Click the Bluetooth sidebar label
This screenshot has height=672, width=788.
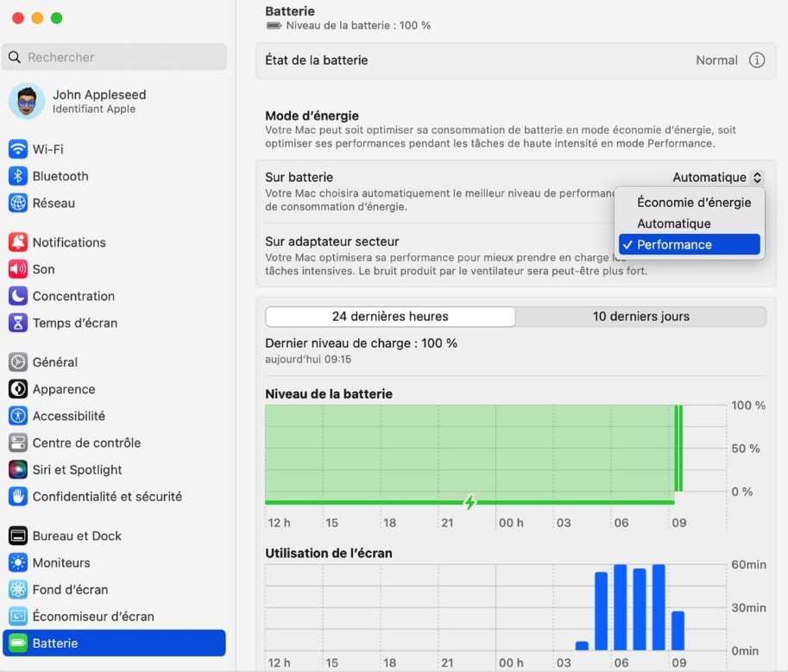click(60, 176)
